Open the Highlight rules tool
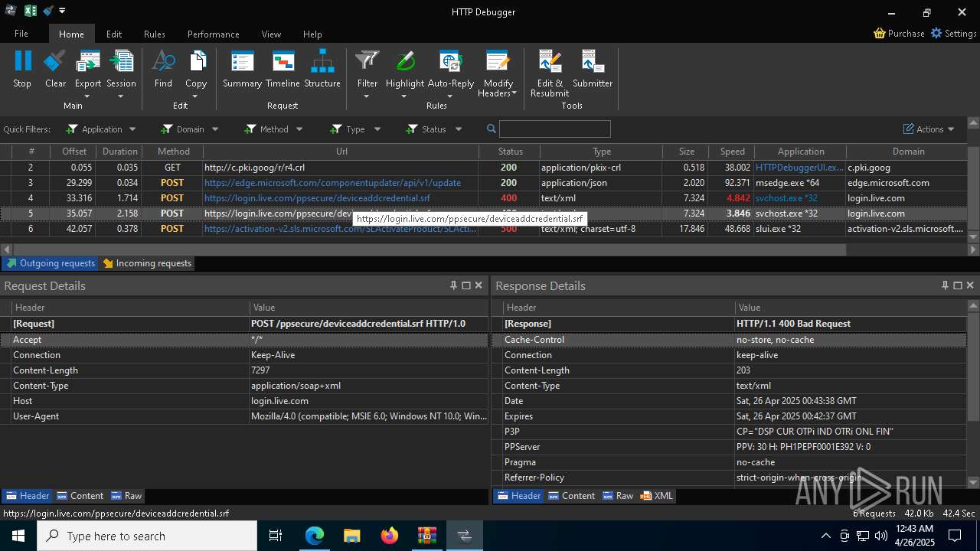Screen dimensions: 980x551 (x=405, y=73)
